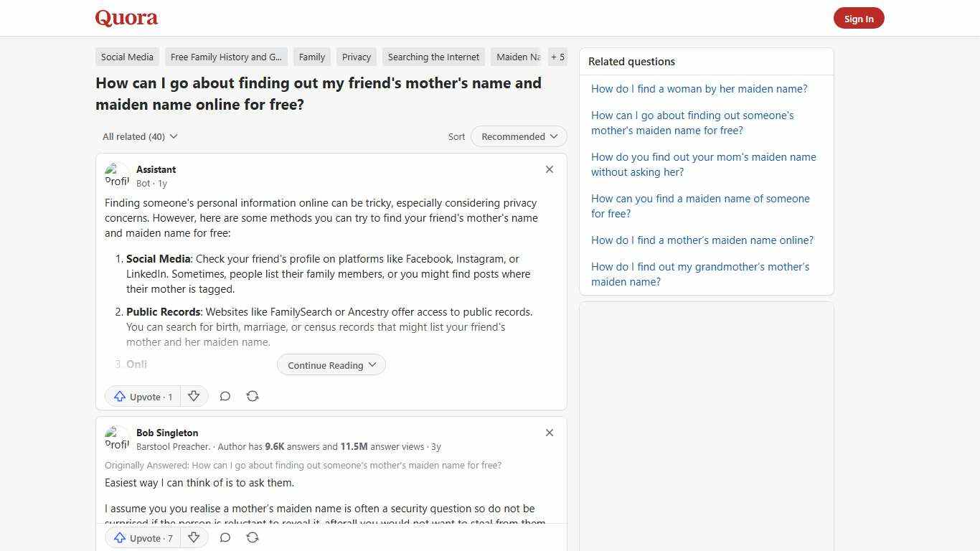Expand Continue Reading on the Assistant answer
Screen dimensions: 980x551
click(x=331, y=364)
